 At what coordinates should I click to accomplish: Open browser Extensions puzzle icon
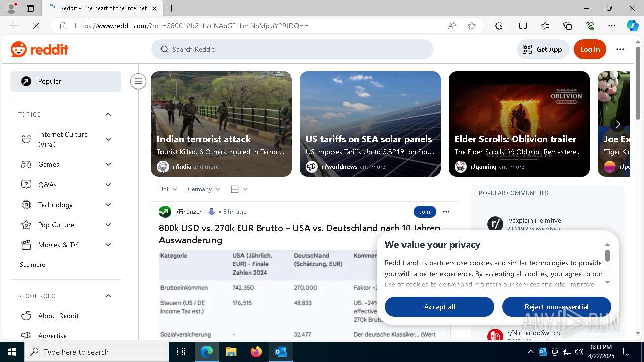tap(499, 26)
